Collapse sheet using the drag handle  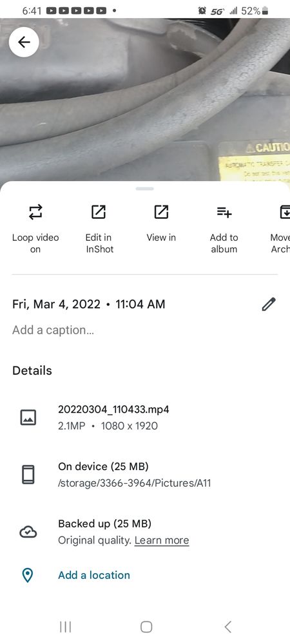(x=144, y=189)
